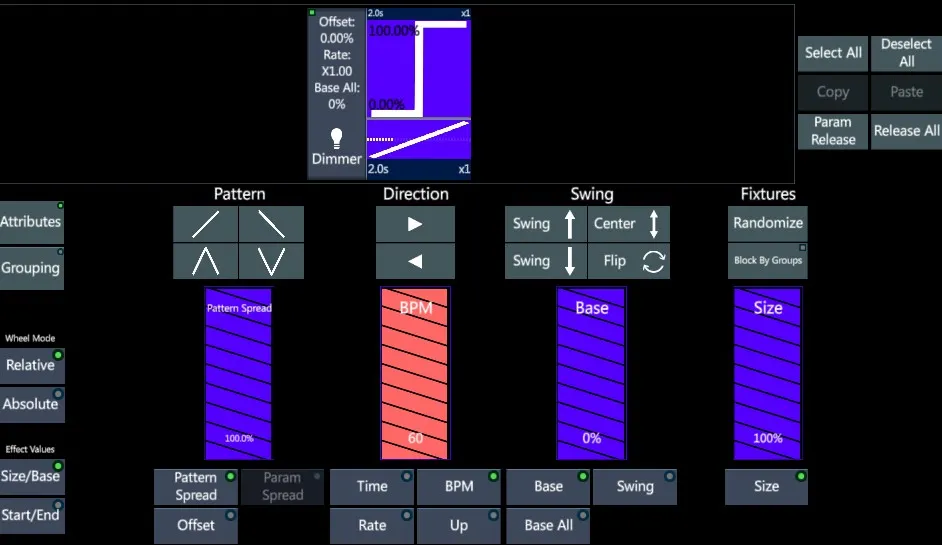
Task: Toggle the Time button
Action: [372, 487]
